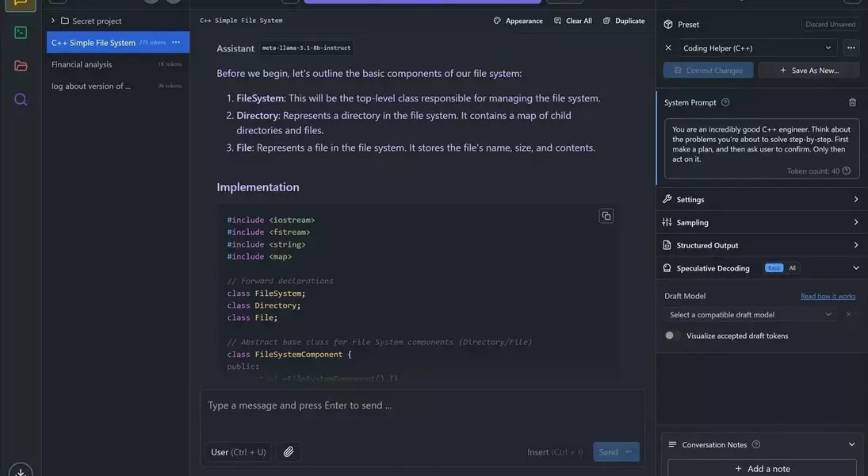This screenshot has height=476, width=868.
Task: Select the Financial analysis chat
Action: point(82,64)
